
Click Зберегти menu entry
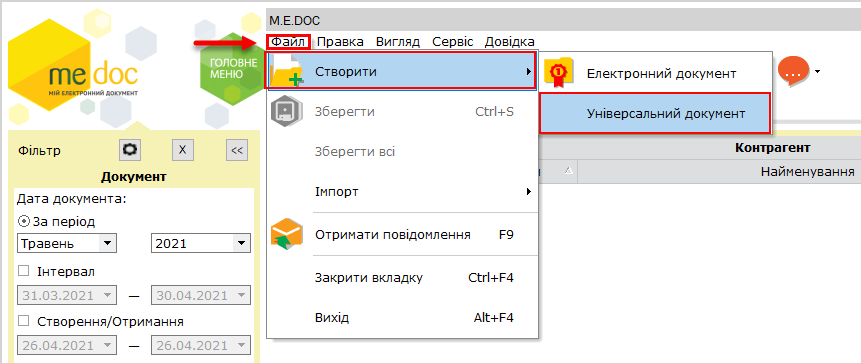coord(401,112)
